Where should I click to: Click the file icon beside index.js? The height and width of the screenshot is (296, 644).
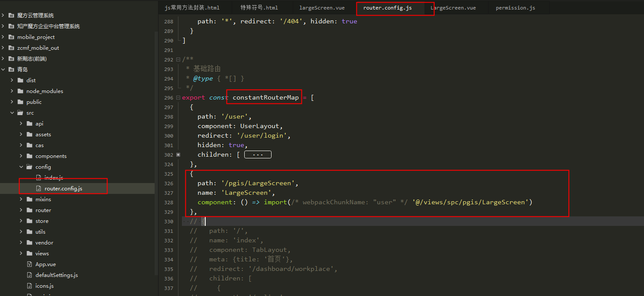click(x=39, y=177)
